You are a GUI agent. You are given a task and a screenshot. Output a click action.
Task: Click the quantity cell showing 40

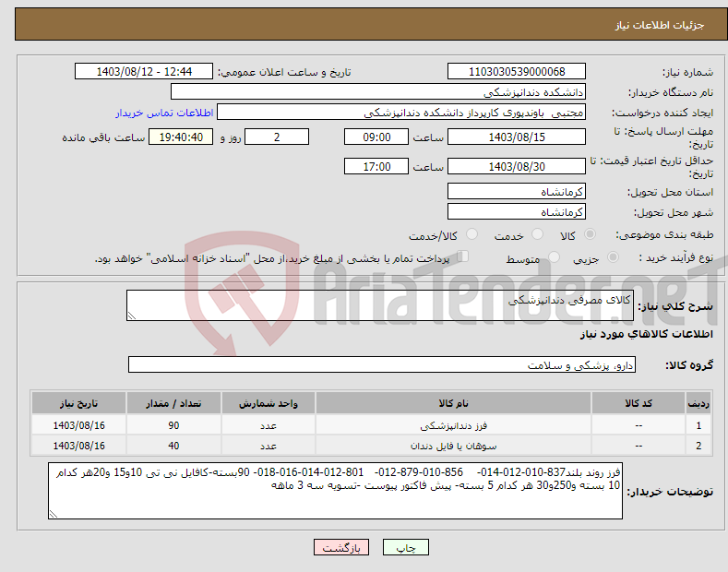173,446
